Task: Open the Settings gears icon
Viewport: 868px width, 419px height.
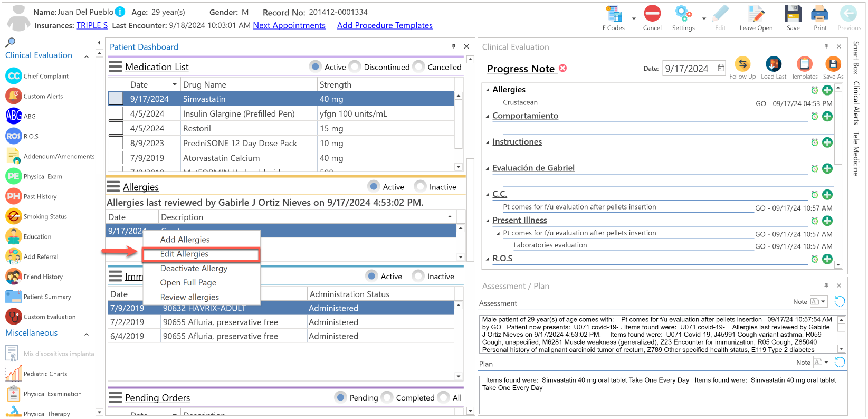Action: 683,14
